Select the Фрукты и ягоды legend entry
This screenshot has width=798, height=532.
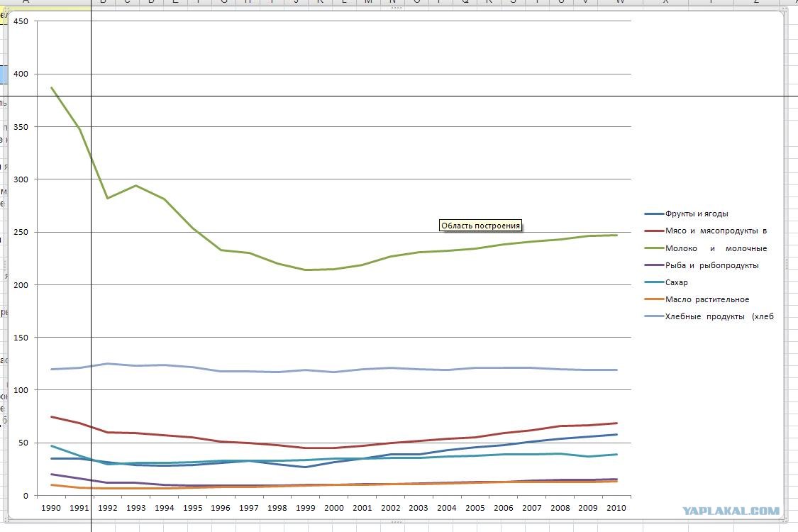point(687,214)
